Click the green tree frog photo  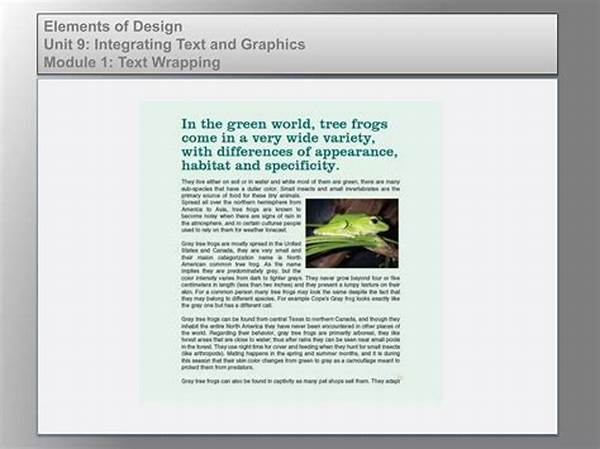tap(351, 231)
